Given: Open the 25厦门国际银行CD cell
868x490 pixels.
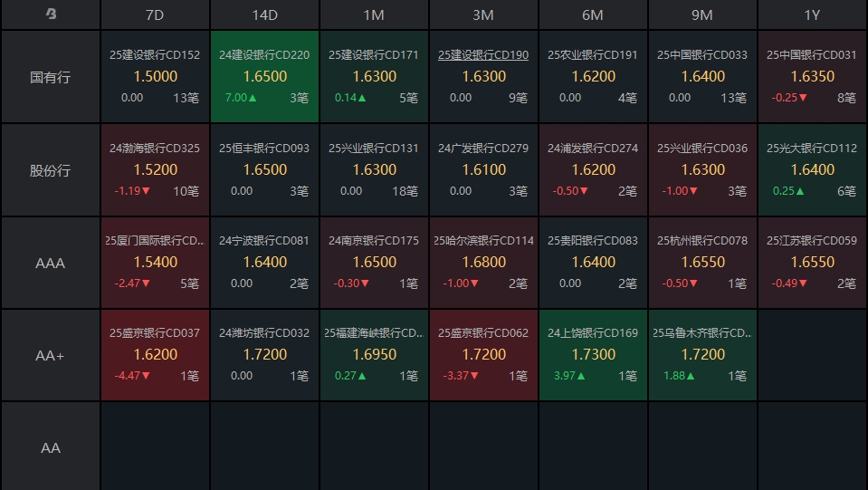Looking at the screenshot, I should tap(155, 263).
